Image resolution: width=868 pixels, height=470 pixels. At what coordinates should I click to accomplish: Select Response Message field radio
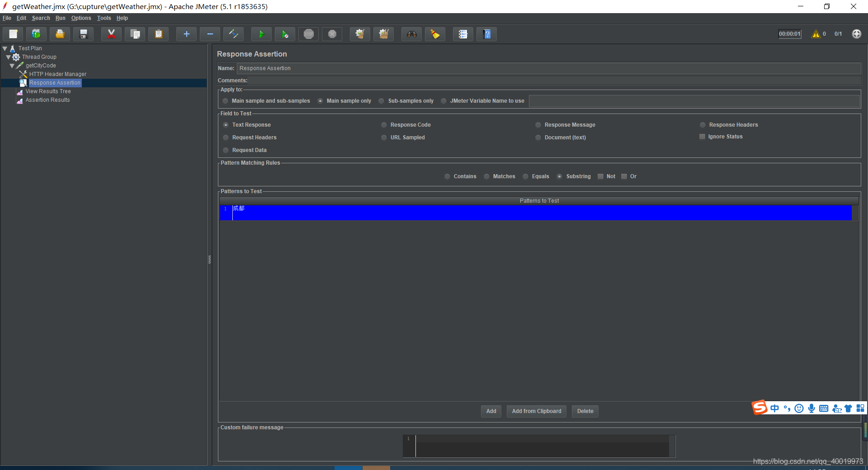click(538, 125)
